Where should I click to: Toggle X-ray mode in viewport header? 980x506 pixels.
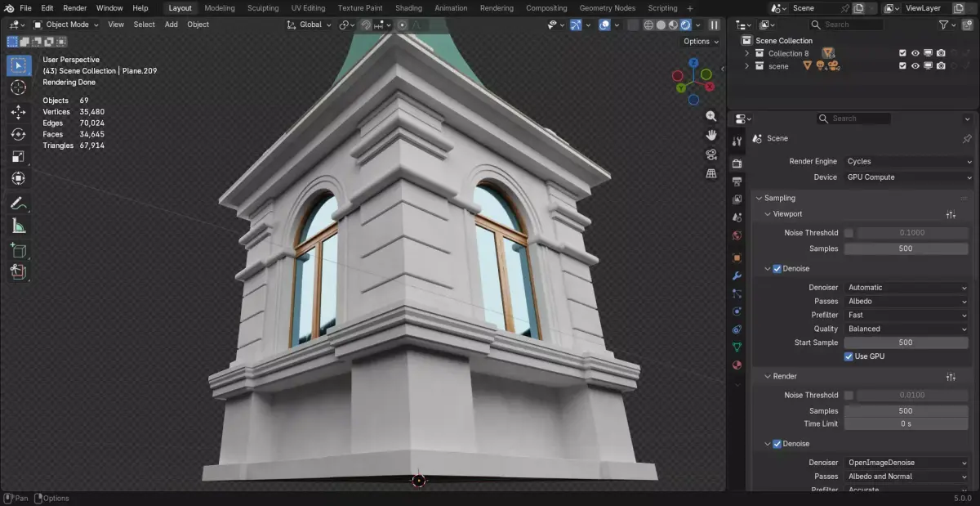pos(632,25)
